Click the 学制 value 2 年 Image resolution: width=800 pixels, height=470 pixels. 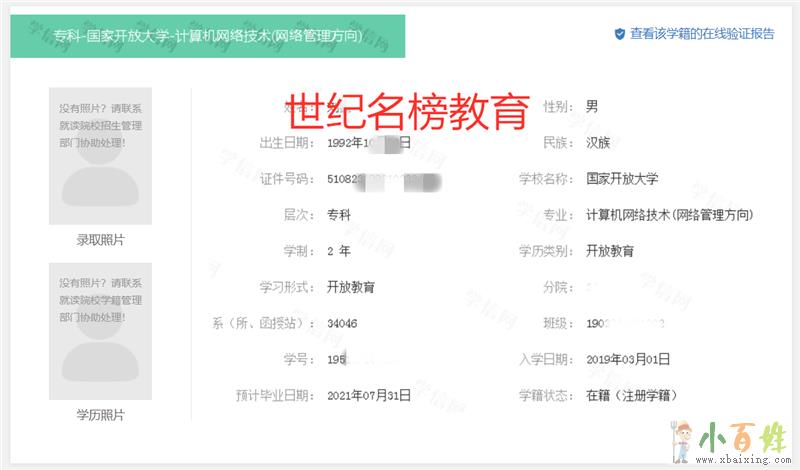[339, 251]
